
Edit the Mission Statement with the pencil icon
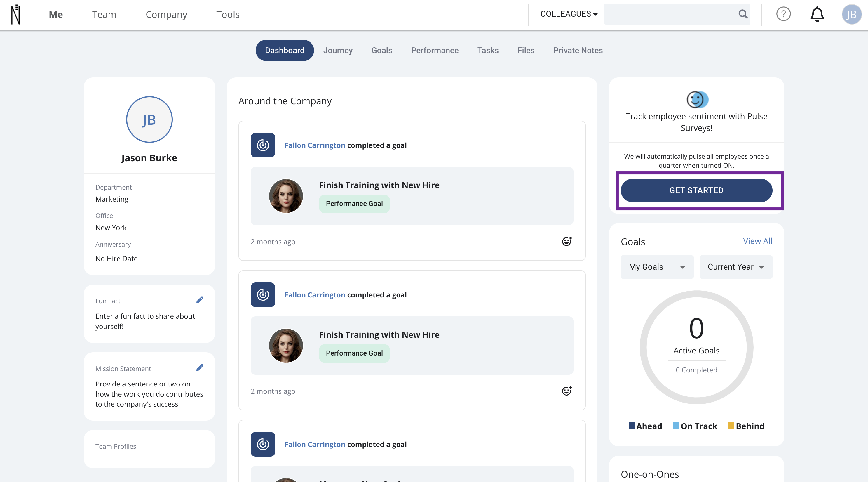pos(200,368)
